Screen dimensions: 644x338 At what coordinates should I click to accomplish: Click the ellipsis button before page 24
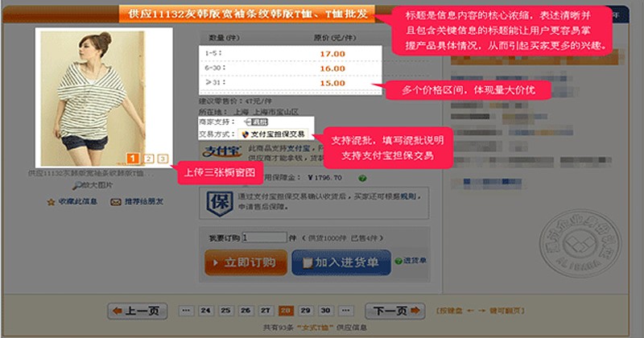(x=186, y=311)
